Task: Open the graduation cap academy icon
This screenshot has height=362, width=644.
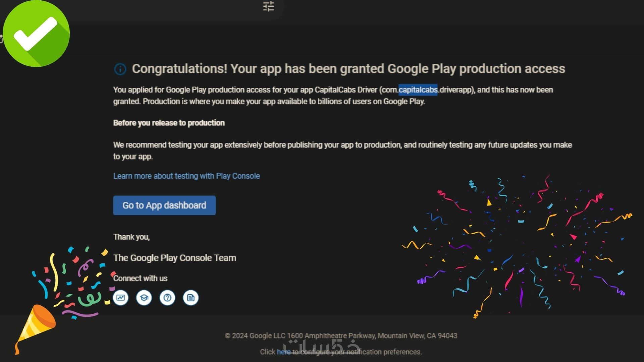Action: [x=144, y=298]
